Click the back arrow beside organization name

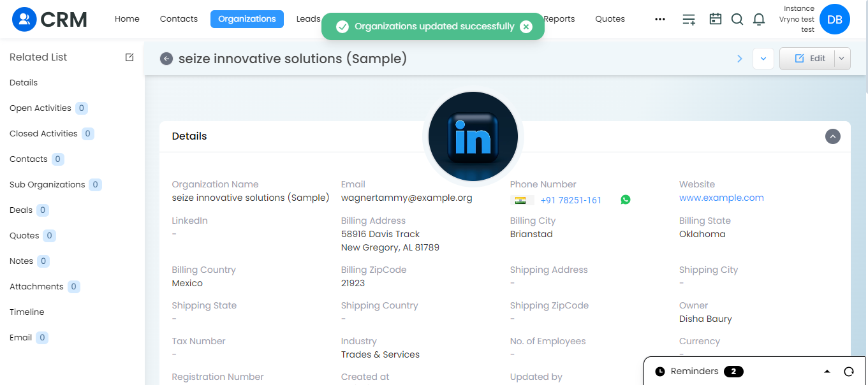click(166, 59)
